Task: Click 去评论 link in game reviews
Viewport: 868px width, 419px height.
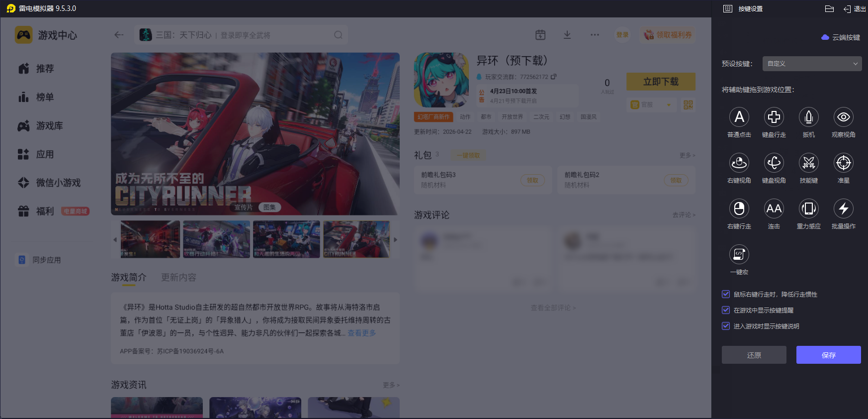Action: click(x=684, y=215)
